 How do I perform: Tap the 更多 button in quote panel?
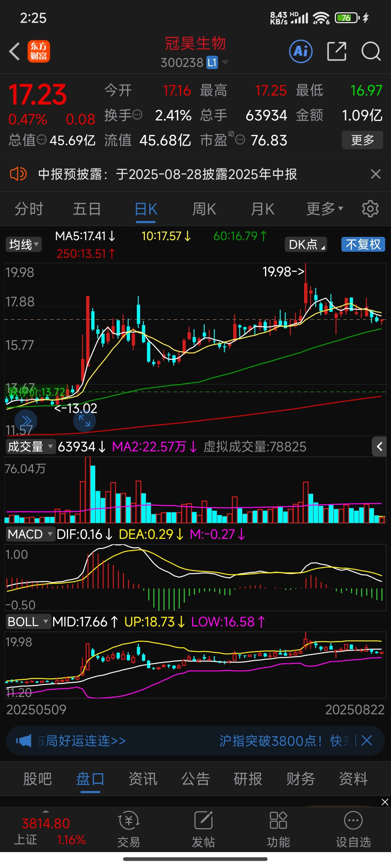click(x=362, y=140)
